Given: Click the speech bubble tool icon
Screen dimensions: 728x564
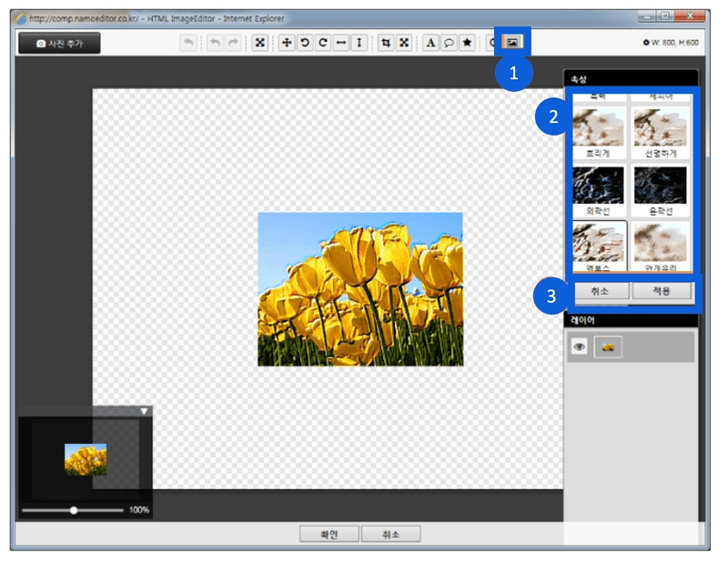Looking at the screenshot, I should [x=449, y=43].
